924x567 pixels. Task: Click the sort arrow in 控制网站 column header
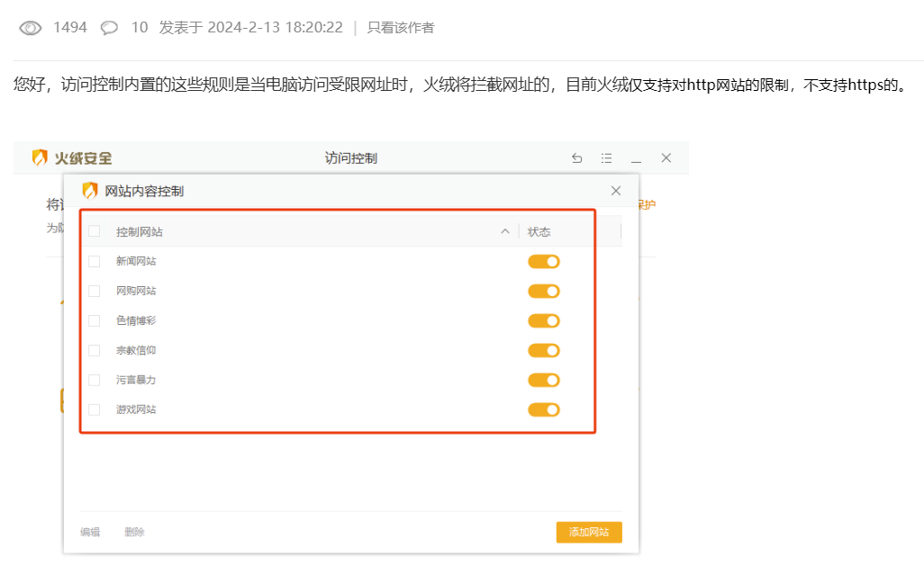tap(505, 232)
